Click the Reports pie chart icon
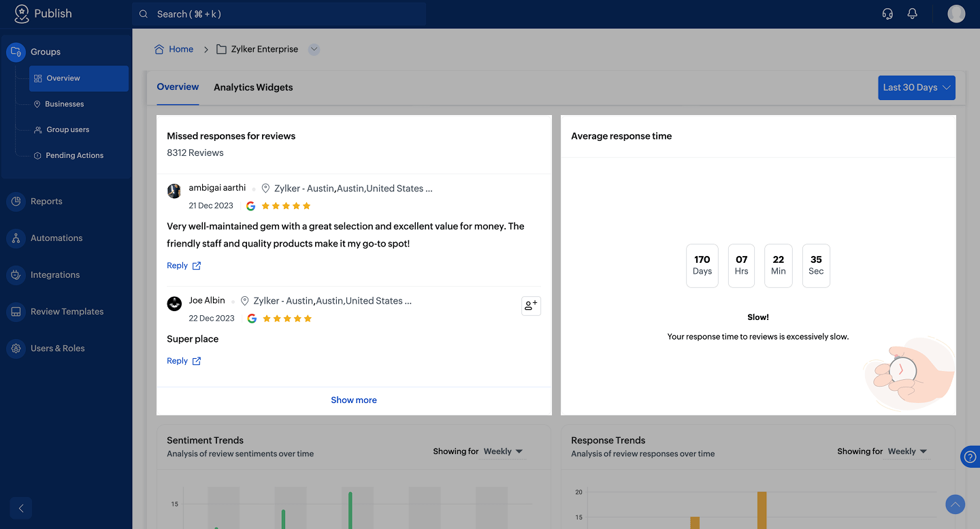980x529 pixels. click(x=16, y=202)
